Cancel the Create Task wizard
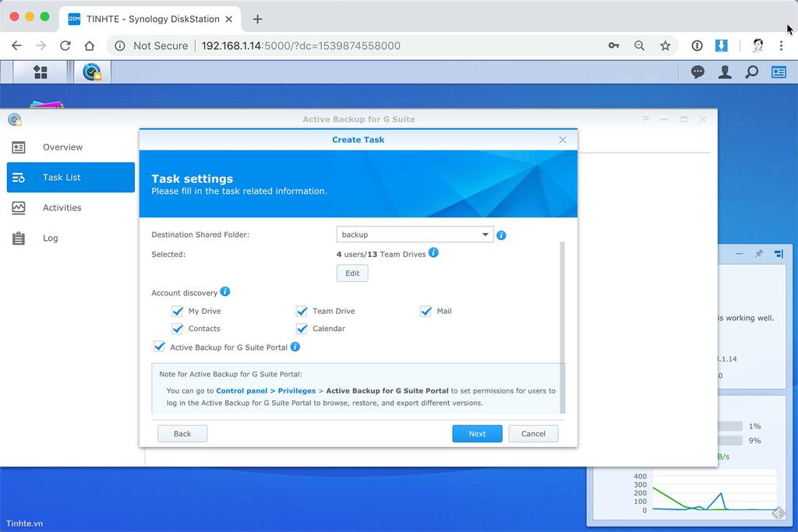 click(533, 434)
